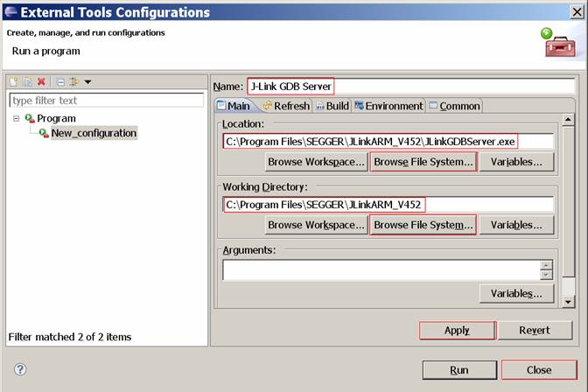Click the red toolbox icon in header
The width and height of the screenshot is (588, 392).
click(x=559, y=46)
